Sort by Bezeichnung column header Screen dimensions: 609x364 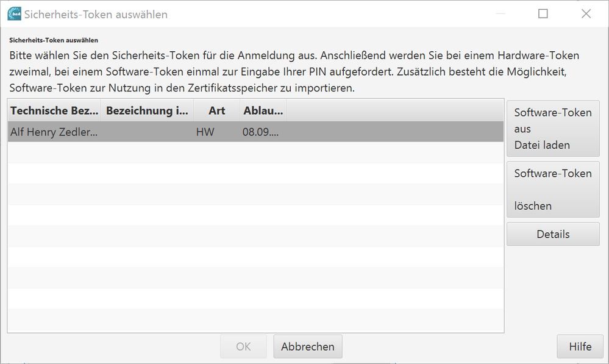(147, 111)
